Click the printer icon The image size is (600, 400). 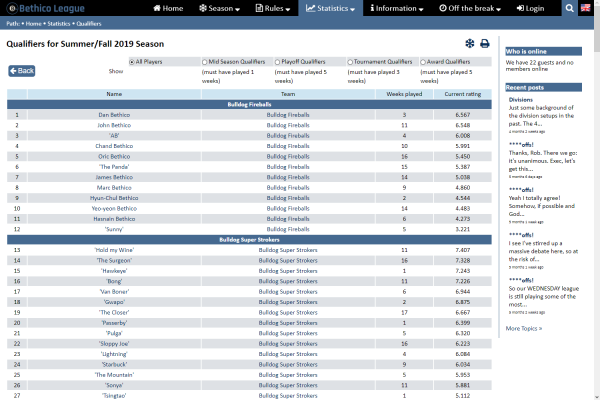pyautogui.click(x=485, y=44)
